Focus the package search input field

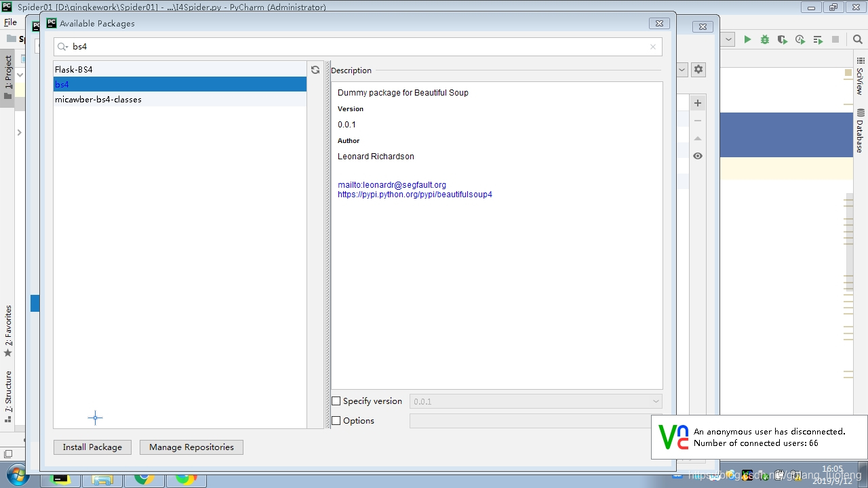(x=357, y=47)
